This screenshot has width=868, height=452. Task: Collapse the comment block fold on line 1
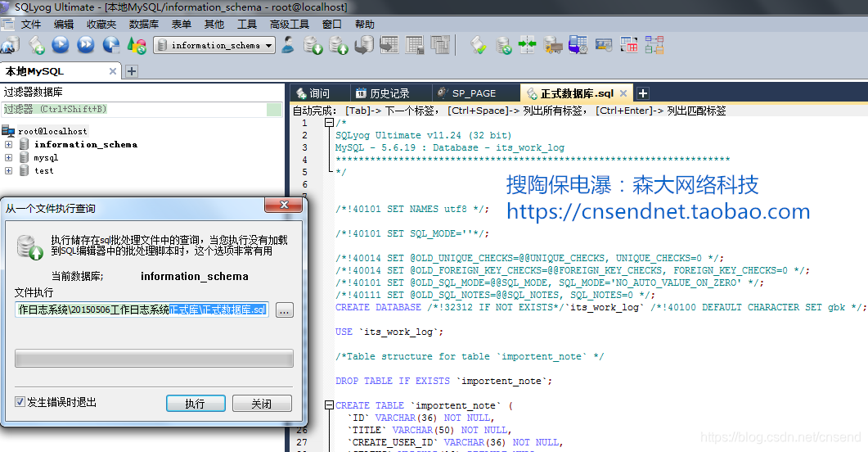[x=329, y=123]
